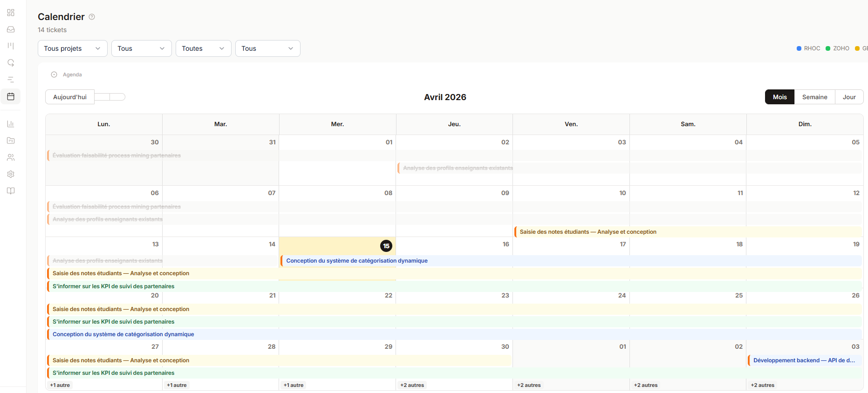Screen dimensions: 868x393
Task: Open the Tous dropdown right of Toutes
Action: [x=268, y=48]
